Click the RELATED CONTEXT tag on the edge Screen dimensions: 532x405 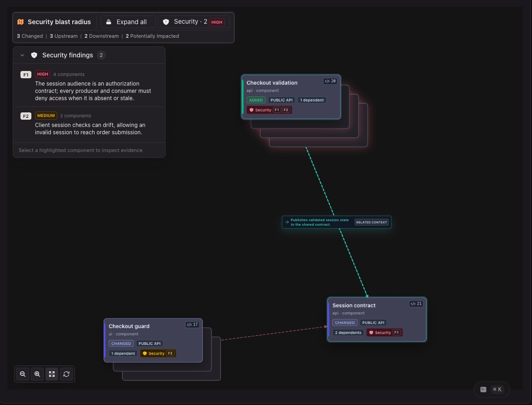click(371, 223)
